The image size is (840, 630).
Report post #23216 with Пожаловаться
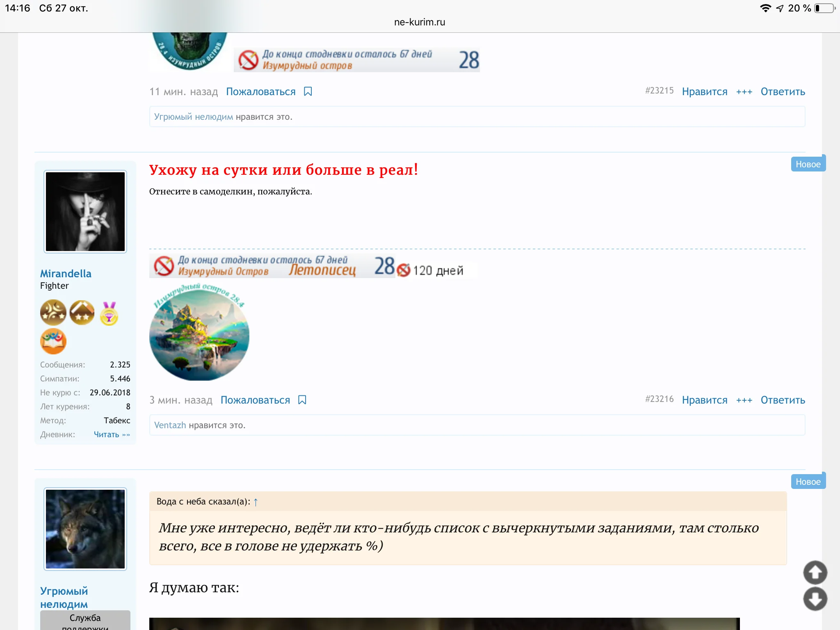coord(255,399)
